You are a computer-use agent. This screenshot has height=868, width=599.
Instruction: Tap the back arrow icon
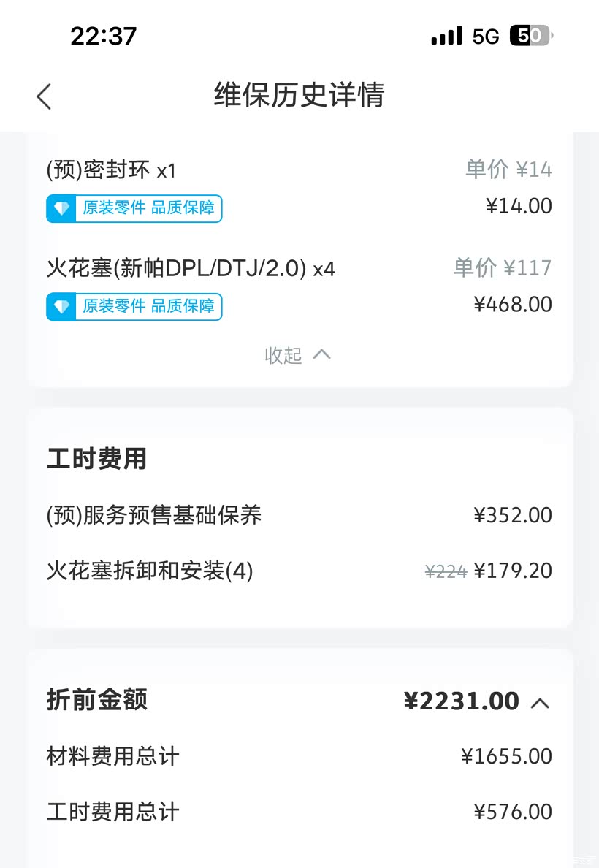(x=44, y=96)
